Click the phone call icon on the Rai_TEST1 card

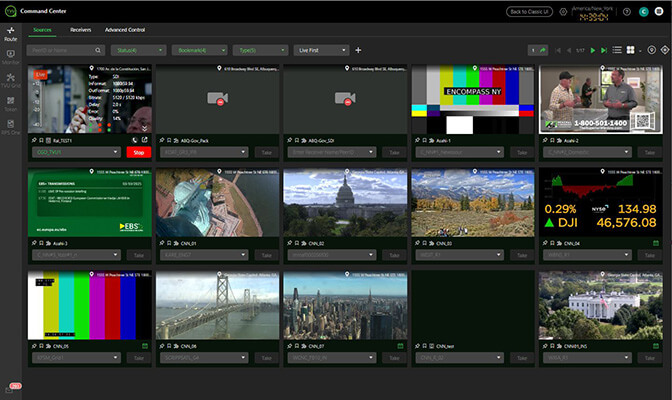point(135,140)
